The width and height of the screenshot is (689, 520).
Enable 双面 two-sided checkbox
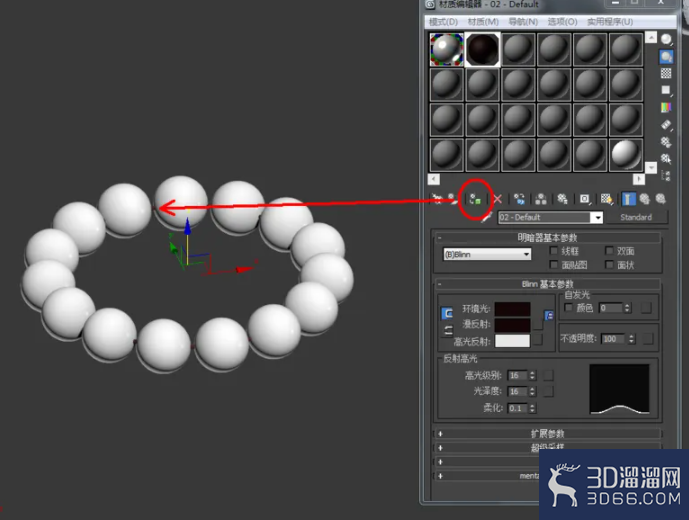click(609, 251)
